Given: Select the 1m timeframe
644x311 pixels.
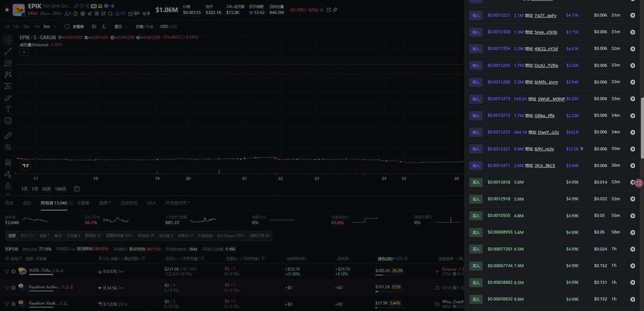Looking at the screenshot, I should coord(36,26).
